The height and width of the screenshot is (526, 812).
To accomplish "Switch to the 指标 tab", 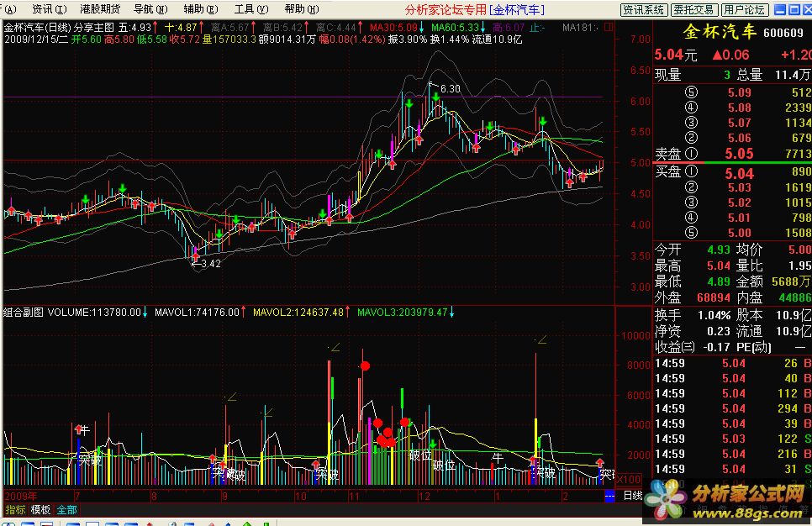I will [x=15, y=510].
